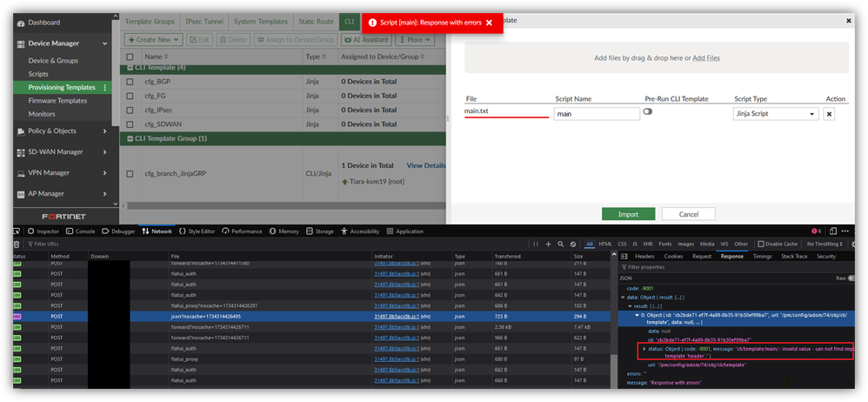
Task: Remove main.txt with the X action icon
Action: 829,114
